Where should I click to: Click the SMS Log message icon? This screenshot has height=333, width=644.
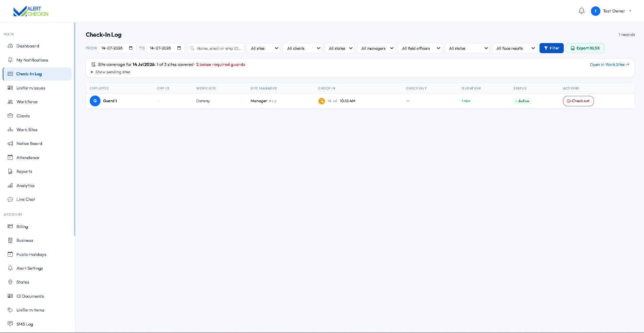pyautogui.click(x=10, y=324)
